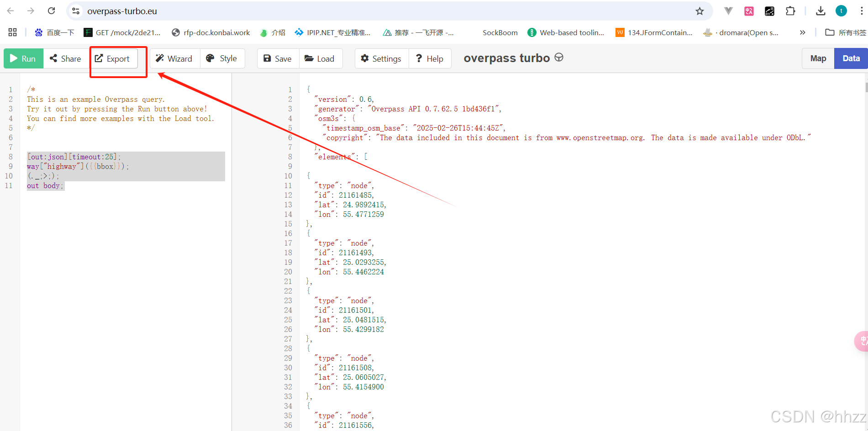Open the dromara(Open s... bookmark
The width and height of the screenshot is (868, 431).
[742, 32]
